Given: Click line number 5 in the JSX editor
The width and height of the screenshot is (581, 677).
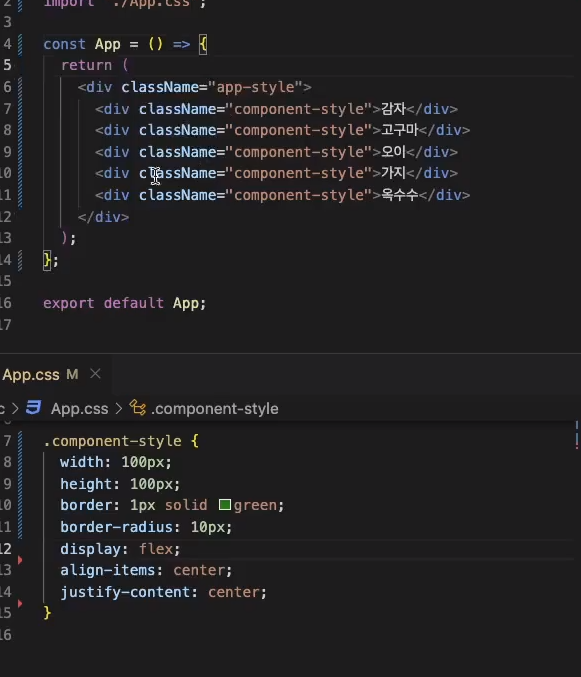Looking at the screenshot, I should (7, 65).
